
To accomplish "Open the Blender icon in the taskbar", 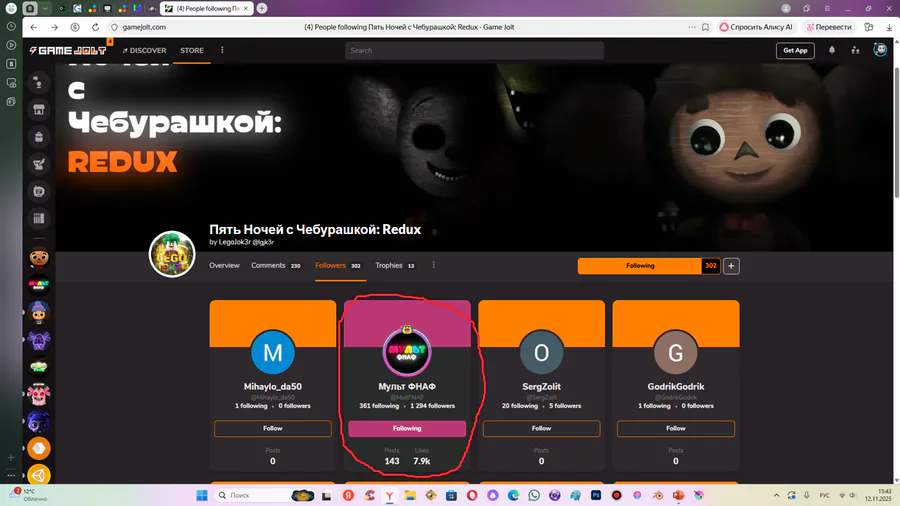I will [x=658, y=495].
